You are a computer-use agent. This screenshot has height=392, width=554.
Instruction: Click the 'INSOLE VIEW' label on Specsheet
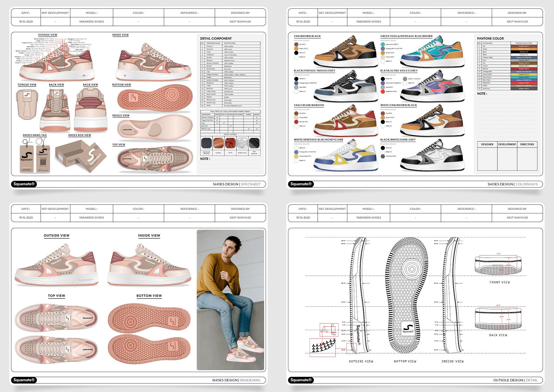click(121, 115)
